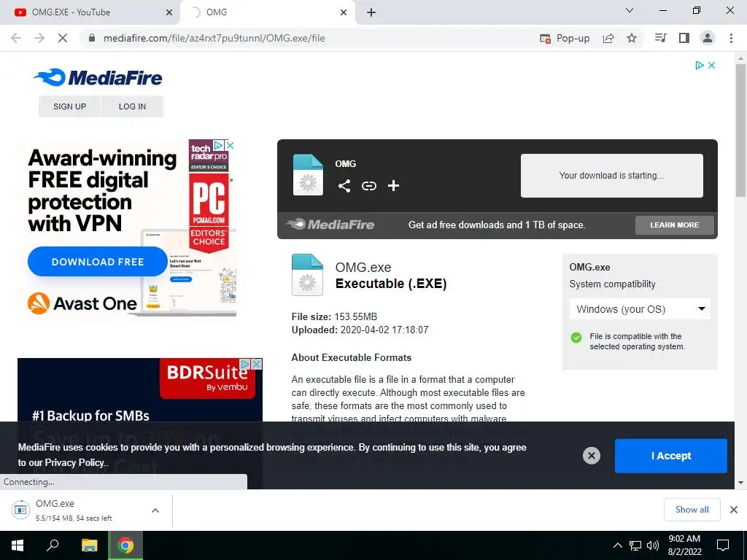747x560 pixels.
Task: Copy link icon under OMG title
Action: coord(368,186)
